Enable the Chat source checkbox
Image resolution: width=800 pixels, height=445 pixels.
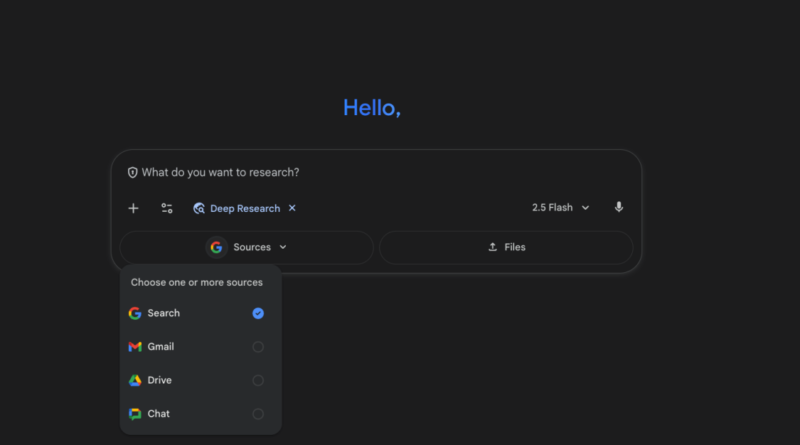point(258,414)
